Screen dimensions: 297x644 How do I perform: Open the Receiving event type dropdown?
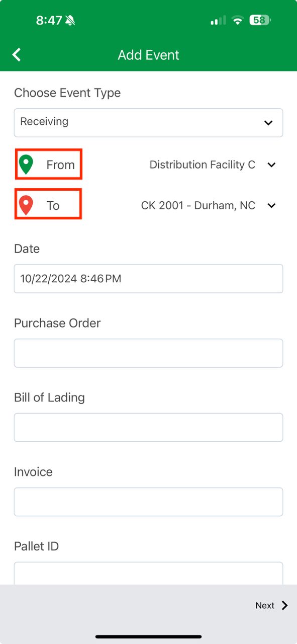(x=148, y=122)
